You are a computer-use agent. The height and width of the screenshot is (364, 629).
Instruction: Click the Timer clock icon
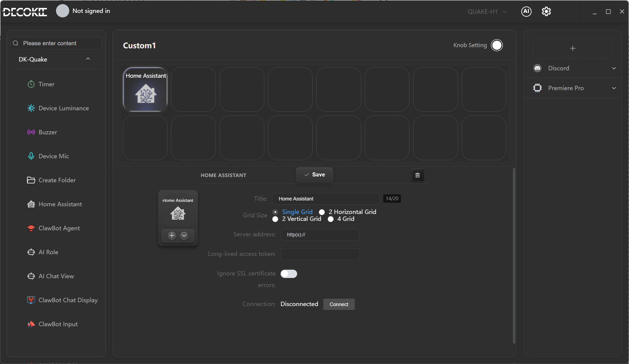click(31, 84)
